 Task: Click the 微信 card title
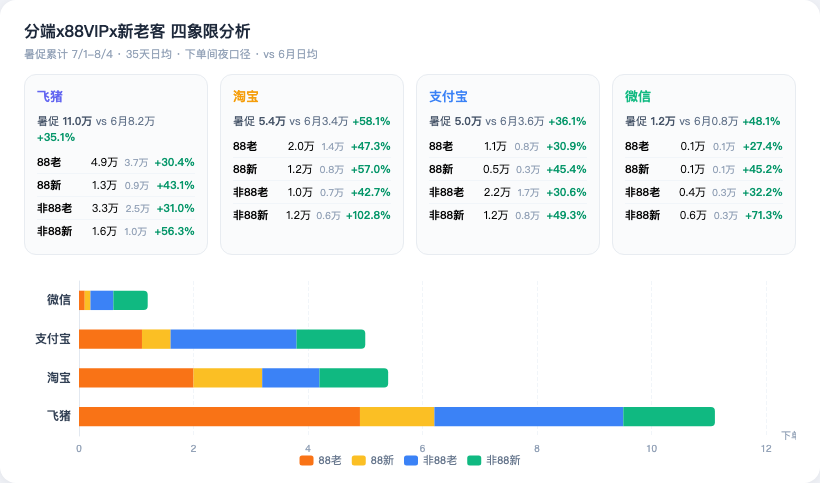coord(637,97)
